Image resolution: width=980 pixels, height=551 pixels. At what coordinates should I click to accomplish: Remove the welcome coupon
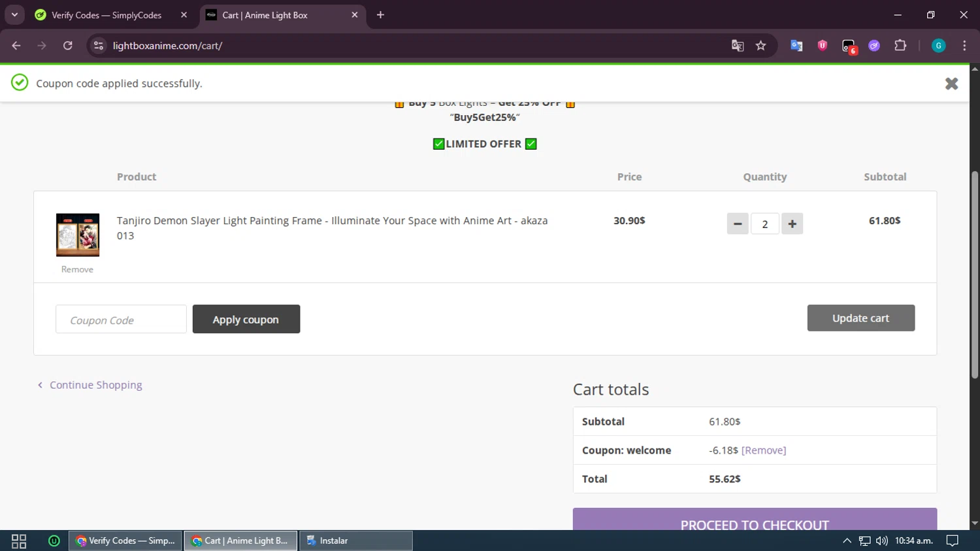764,450
